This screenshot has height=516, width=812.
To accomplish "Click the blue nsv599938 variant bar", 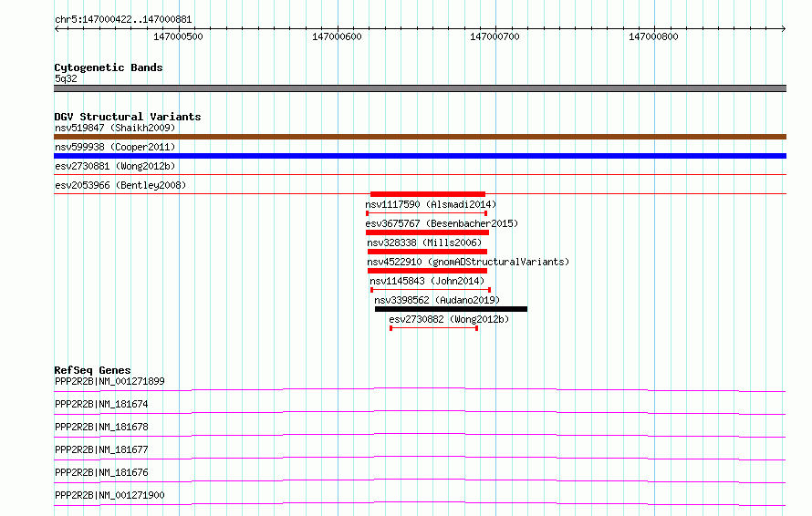I will 420,156.
